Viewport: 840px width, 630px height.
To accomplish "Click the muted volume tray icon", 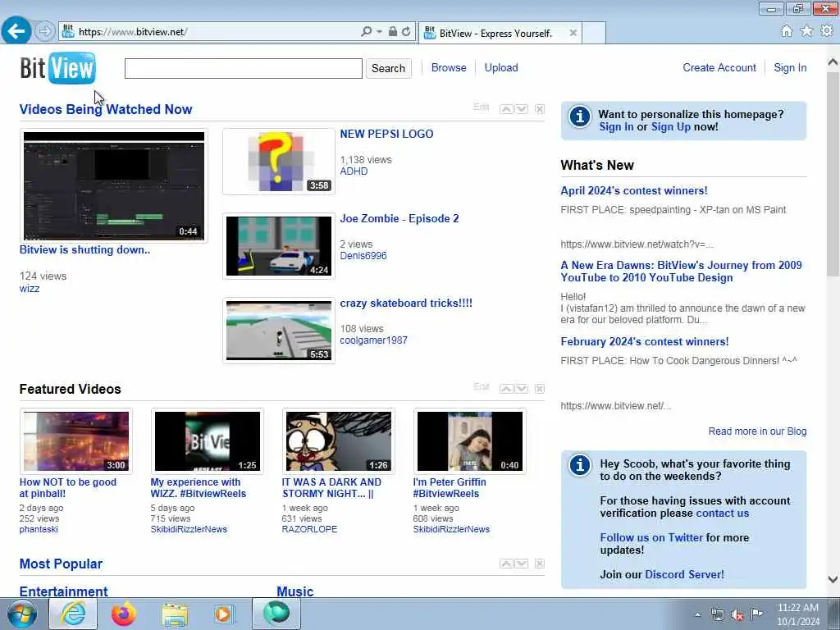I will pos(737,614).
